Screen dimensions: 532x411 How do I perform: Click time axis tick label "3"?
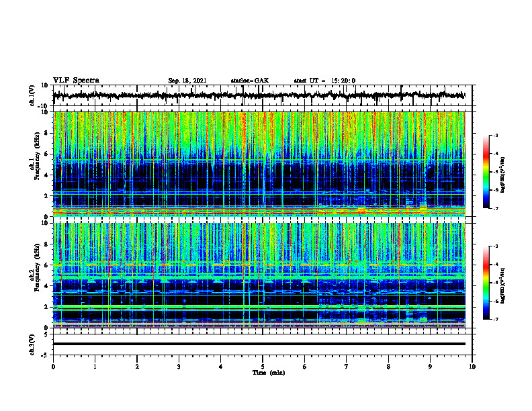pyautogui.click(x=179, y=367)
